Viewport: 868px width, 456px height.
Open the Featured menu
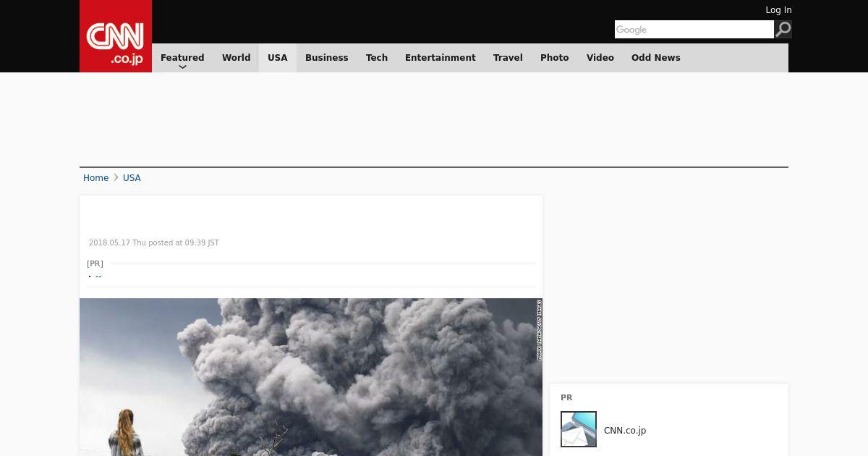(x=182, y=58)
